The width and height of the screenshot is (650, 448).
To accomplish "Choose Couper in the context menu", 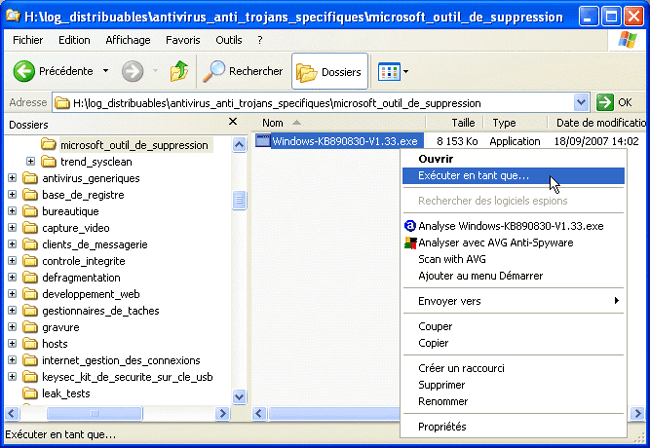I will pos(514,326).
